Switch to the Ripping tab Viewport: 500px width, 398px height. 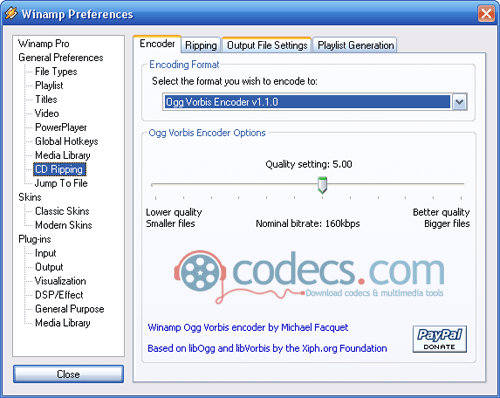click(x=201, y=45)
